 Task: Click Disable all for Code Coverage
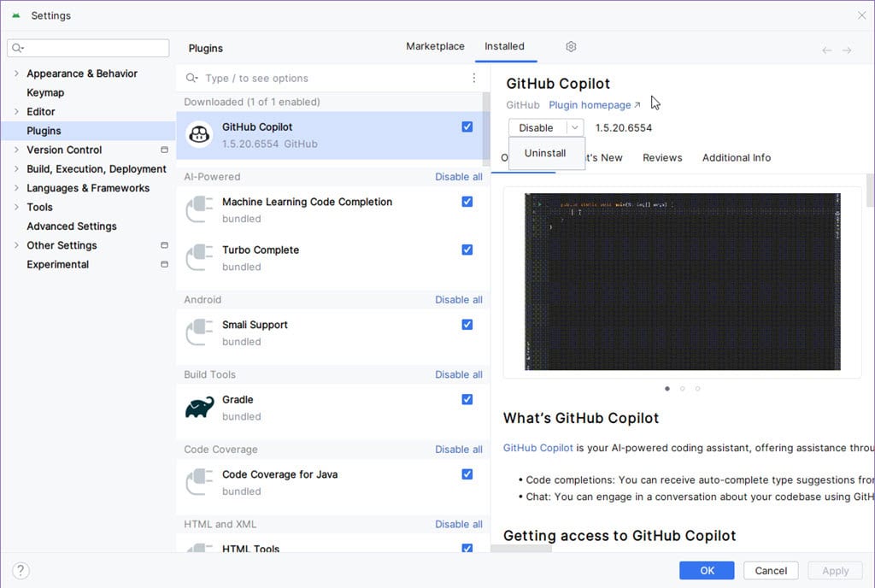pos(459,449)
